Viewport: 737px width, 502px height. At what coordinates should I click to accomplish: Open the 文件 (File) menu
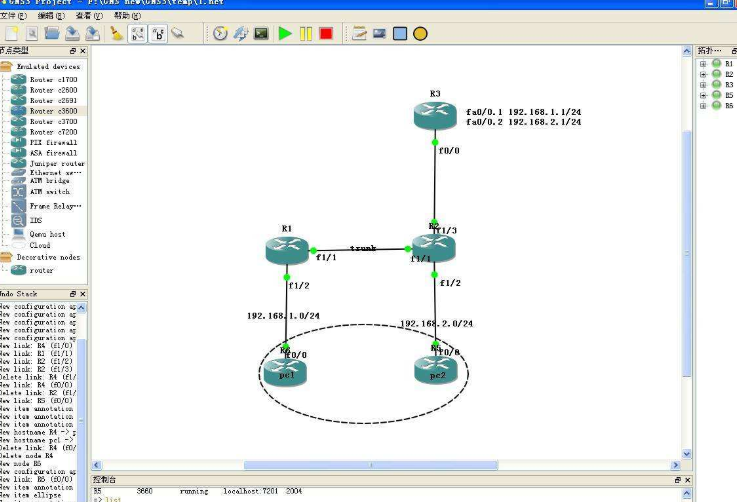(13, 16)
